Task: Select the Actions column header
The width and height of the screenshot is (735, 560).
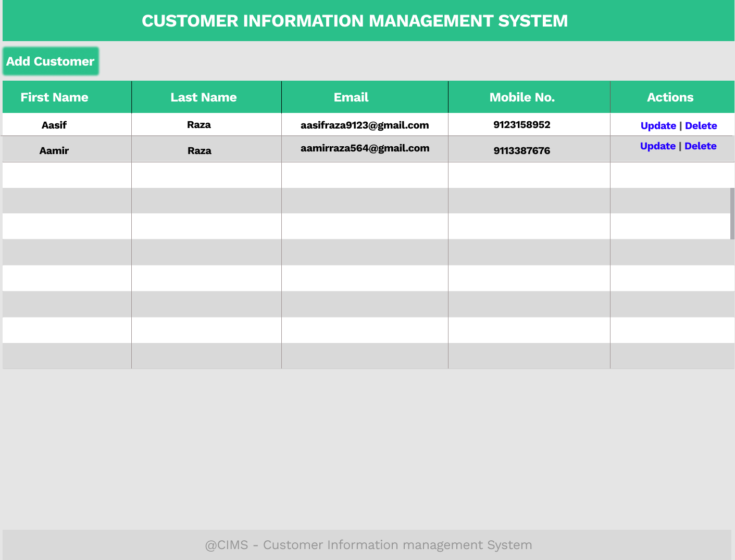Action: click(x=670, y=97)
